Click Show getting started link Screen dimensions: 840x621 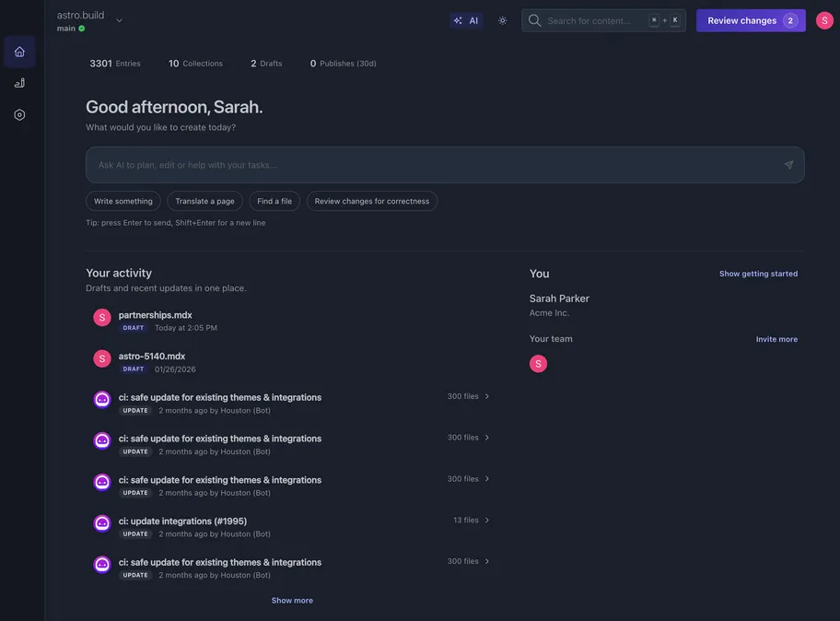[x=758, y=274]
